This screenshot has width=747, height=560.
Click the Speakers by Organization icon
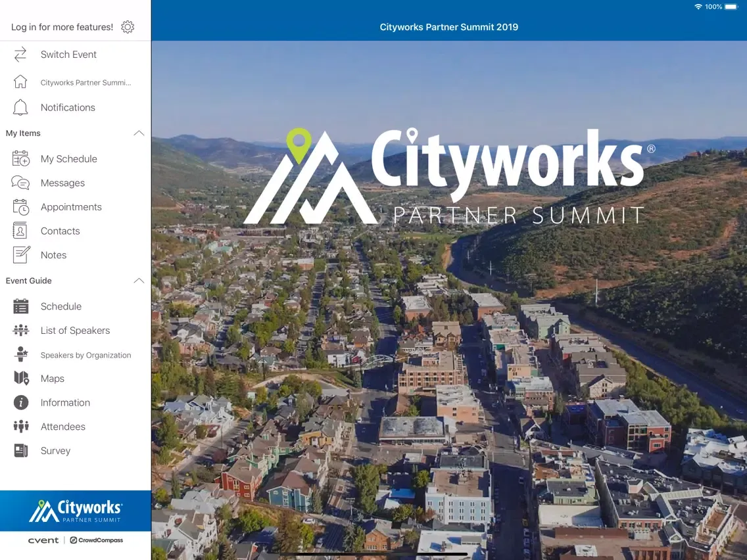pos(20,355)
